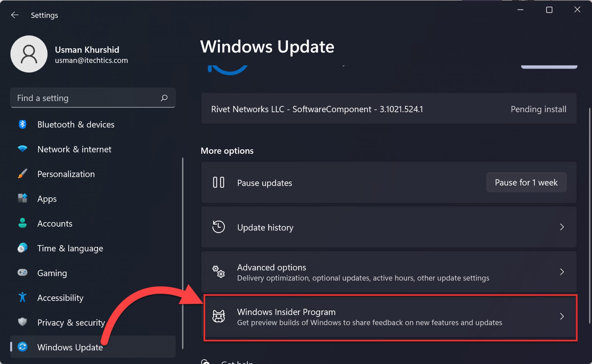Click the user profile avatar
592x364 pixels.
click(x=29, y=54)
